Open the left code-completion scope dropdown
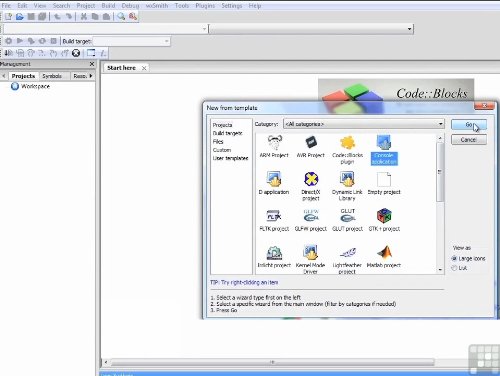Screen dimensions: 500x376 coord(105,29)
